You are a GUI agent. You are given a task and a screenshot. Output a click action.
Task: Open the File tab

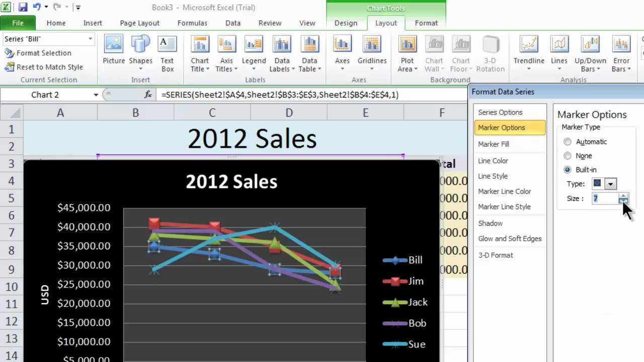(x=18, y=23)
